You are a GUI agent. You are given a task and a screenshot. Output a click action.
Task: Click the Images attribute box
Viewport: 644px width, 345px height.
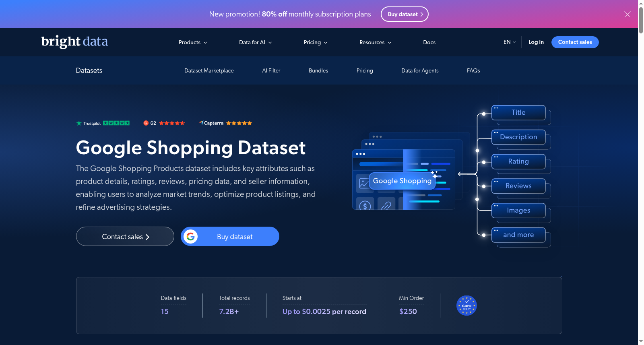pos(518,211)
